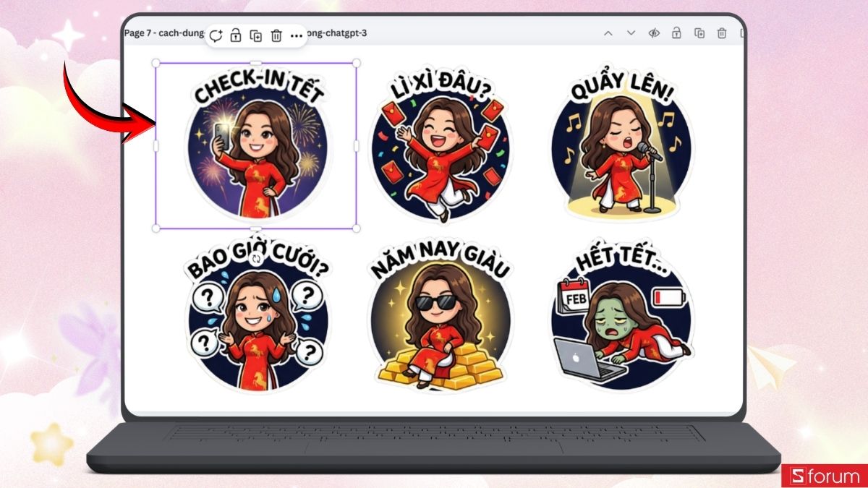
Task: Open the comment tool on the floating toolbar
Action: [216, 34]
